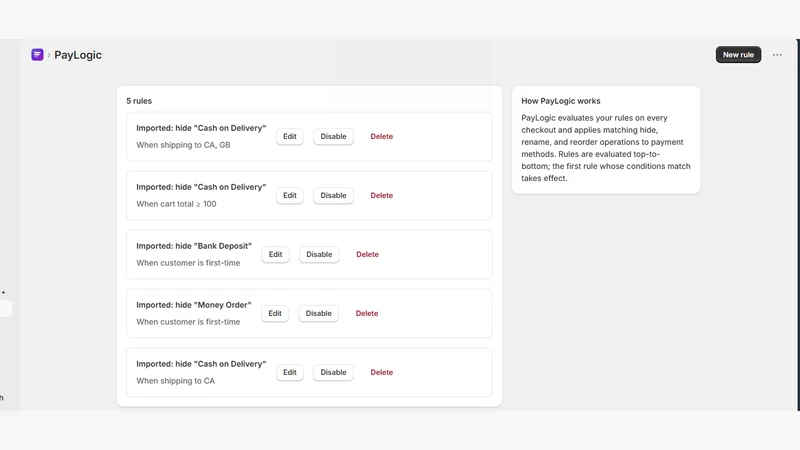The width and height of the screenshot is (800, 450).
Task: Disable the rule shipping to CA, GB
Action: click(x=333, y=136)
